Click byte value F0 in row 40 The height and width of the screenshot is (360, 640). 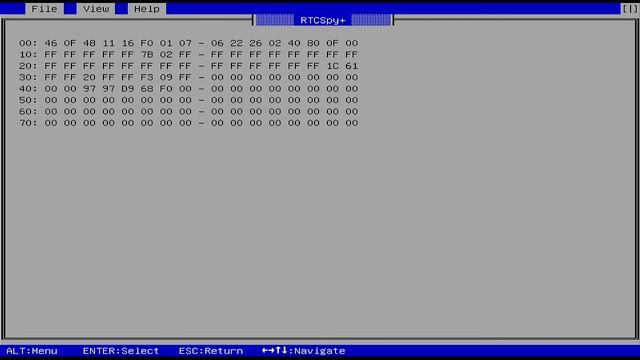[166, 89]
